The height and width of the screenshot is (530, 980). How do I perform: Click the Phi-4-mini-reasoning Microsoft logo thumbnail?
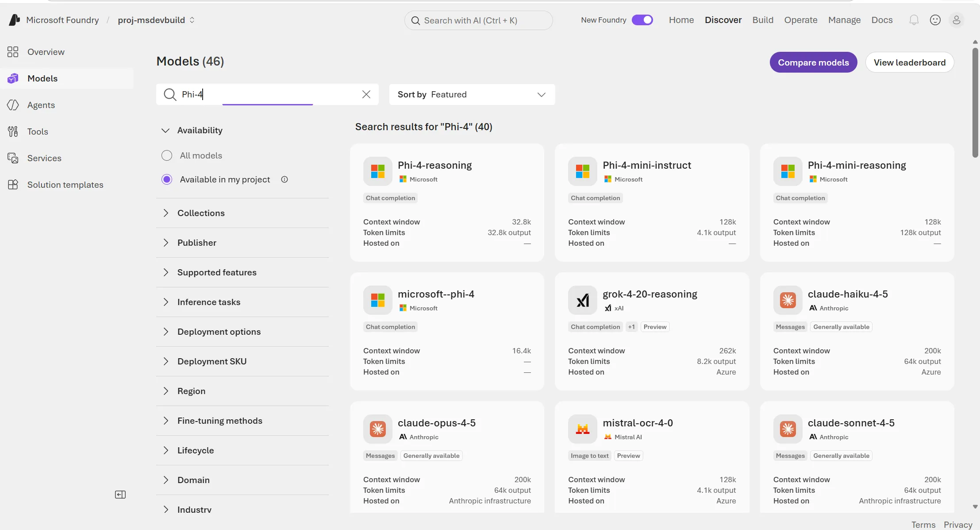[788, 171]
